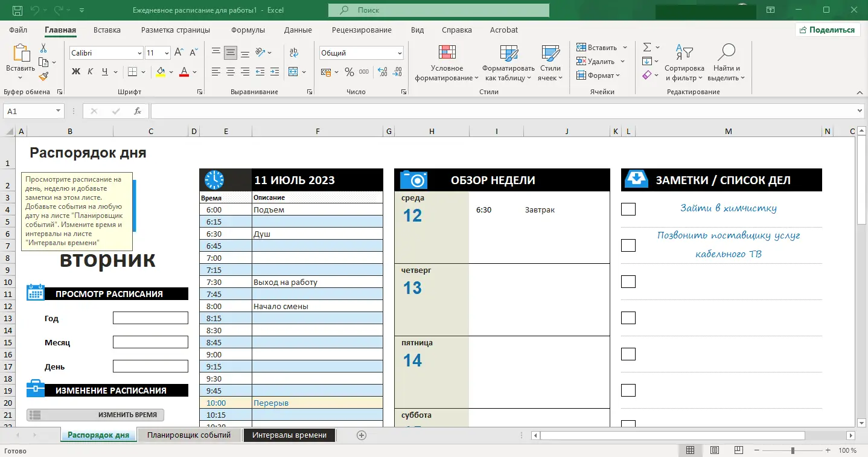Screen dimensions: 868x457
Task: Collapse the ribbon with the chevron arrow
Action: point(860,92)
